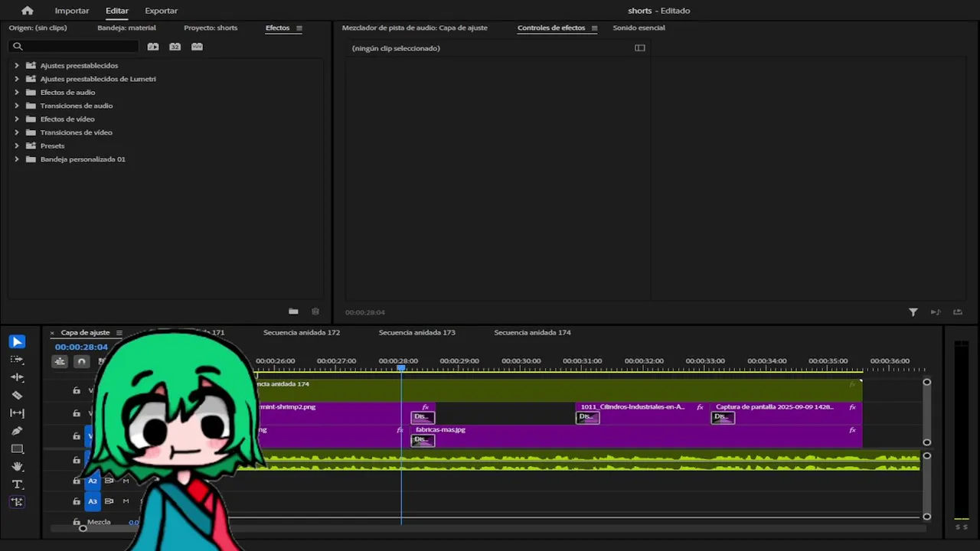Expand Efectos de vídeo folder
980x551 pixels.
pos(16,119)
